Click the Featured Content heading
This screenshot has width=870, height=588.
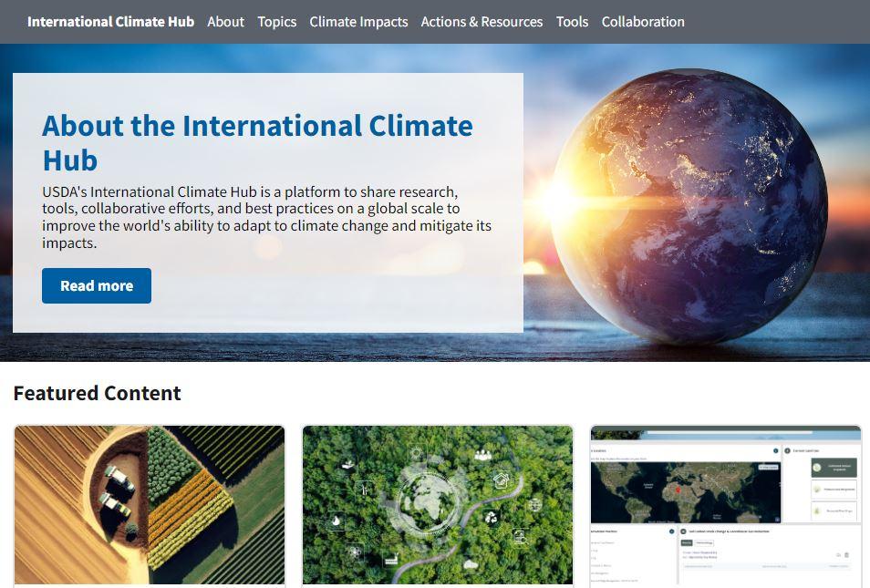point(97,393)
